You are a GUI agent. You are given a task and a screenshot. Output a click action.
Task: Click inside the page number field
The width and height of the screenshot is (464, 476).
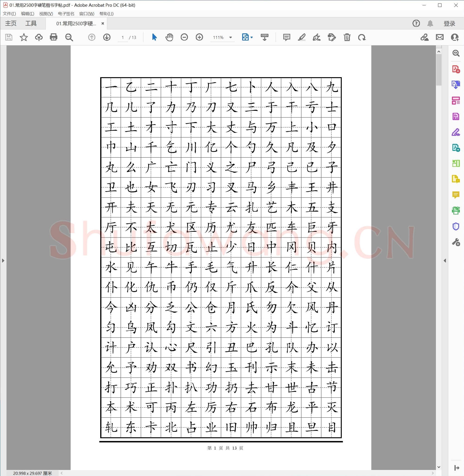[x=122, y=37]
